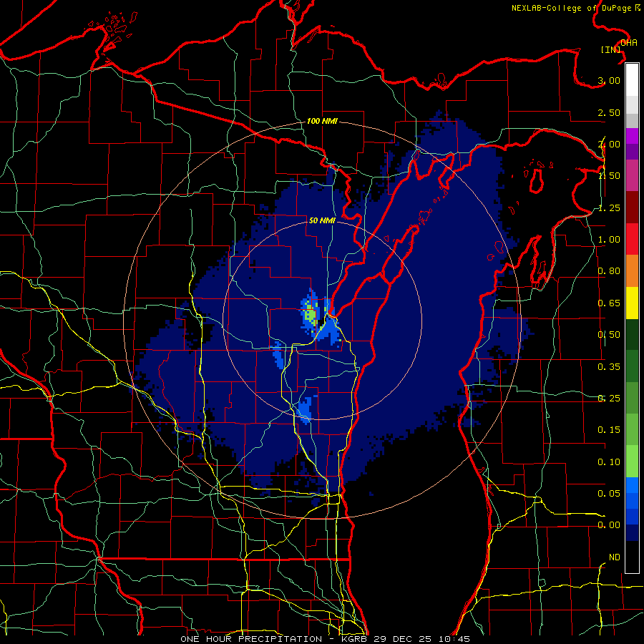Click the 0.10 legend value
The width and height of the screenshot is (644, 644).
pos(609,462)
